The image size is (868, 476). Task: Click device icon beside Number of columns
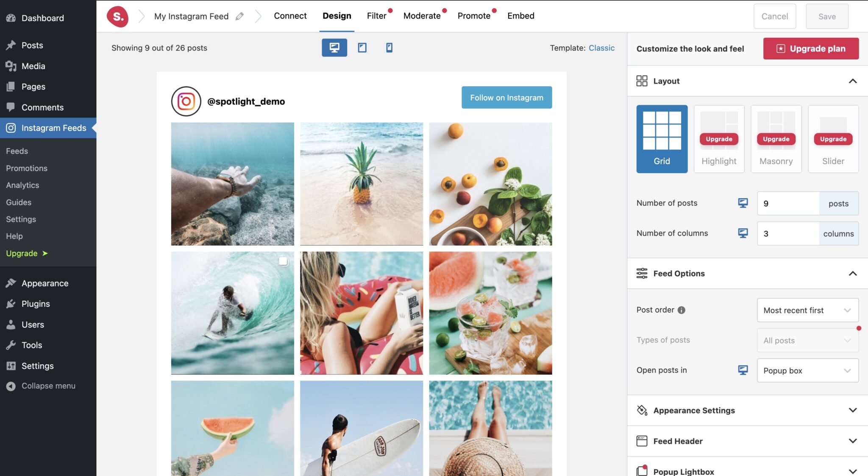pos(743,233)
